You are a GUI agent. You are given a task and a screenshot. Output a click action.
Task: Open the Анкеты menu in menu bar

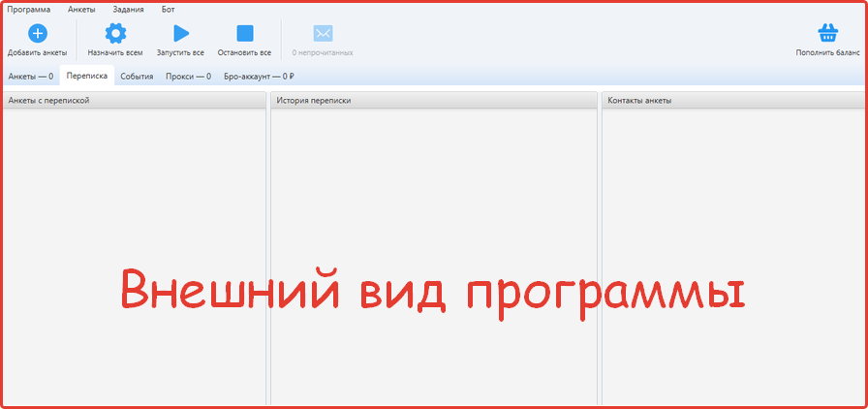81,9
